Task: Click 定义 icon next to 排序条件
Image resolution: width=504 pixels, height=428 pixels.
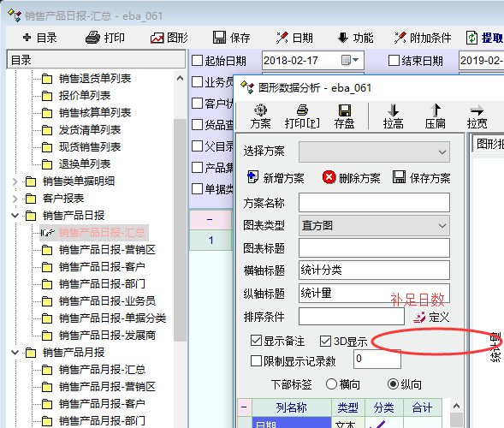Action: 419,318
